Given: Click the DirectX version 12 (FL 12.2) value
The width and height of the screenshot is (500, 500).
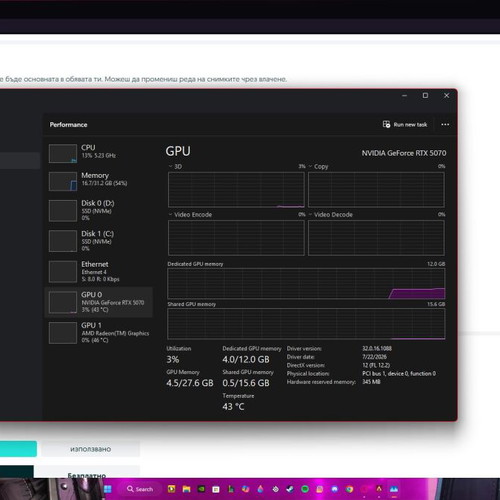Looking at the screenshot, I should [x=376, y=365].
